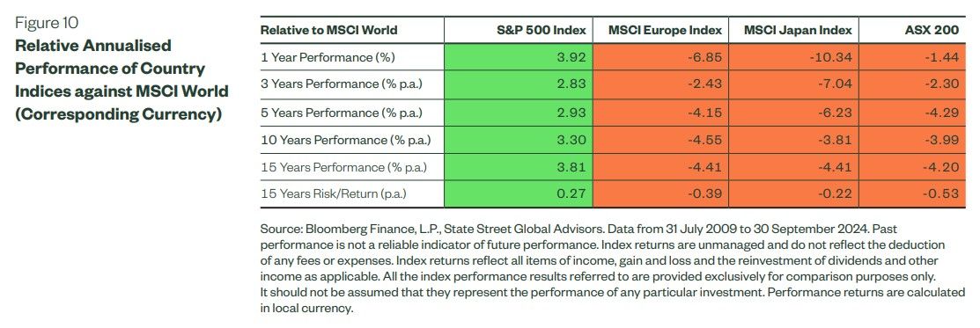Viewport: 980px width, 328px height.
Task: Click the 5 Years Performance row label
Action: pos(342,113)
